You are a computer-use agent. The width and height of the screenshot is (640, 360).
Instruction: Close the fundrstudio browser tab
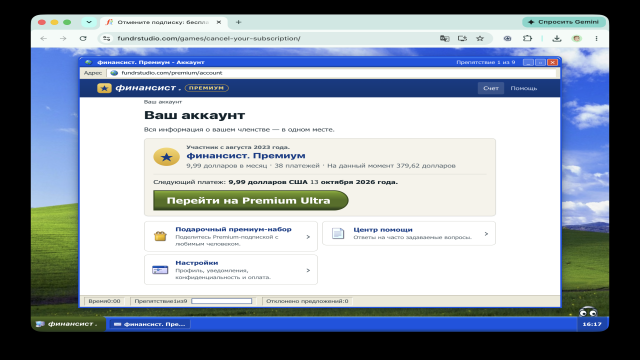[x=219, y=22]
